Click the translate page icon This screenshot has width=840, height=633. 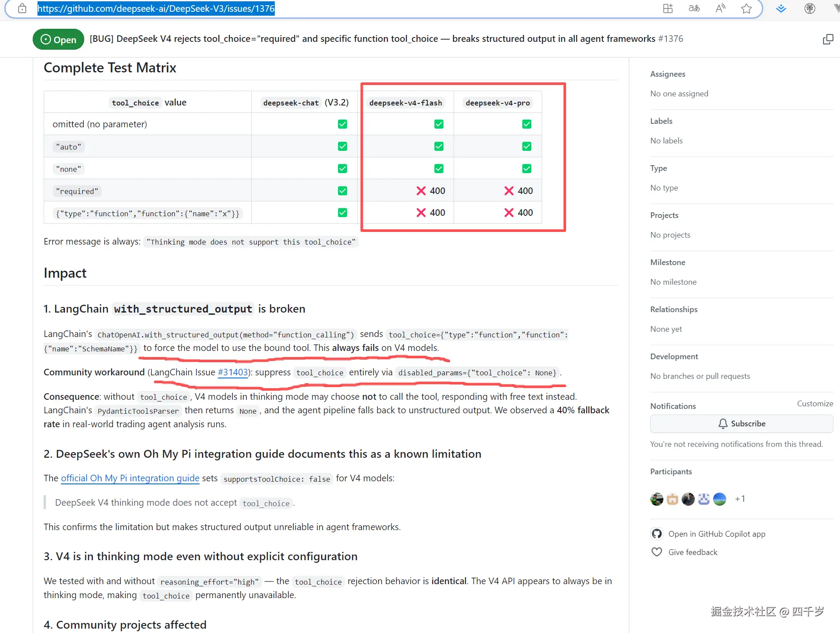pyautogui.click(x=694, y=8)
